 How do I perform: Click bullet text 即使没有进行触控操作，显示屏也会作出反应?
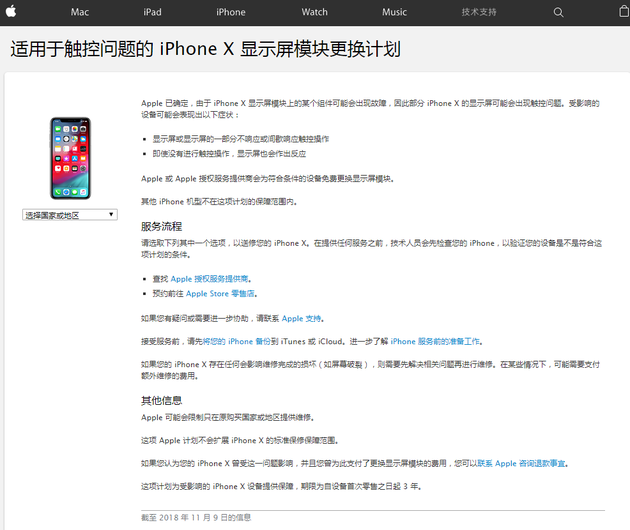point(229,154)
